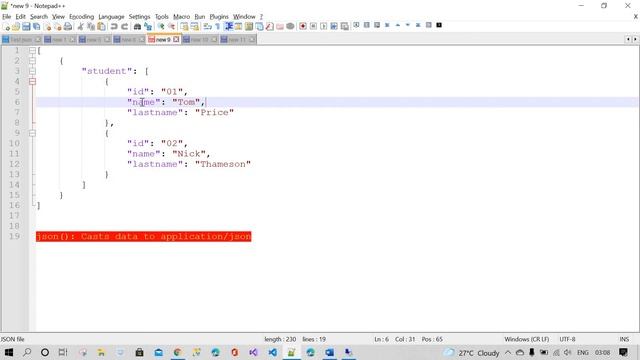This screenshot has height=360, width=640.
Task: Switch to the new 10 tab
Action: coord(200,40)
